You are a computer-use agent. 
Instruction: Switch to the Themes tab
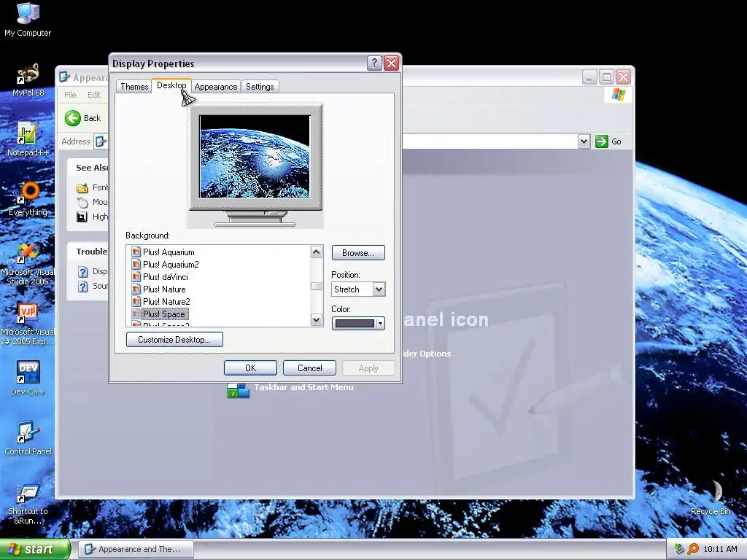click(x=134, y=86)
